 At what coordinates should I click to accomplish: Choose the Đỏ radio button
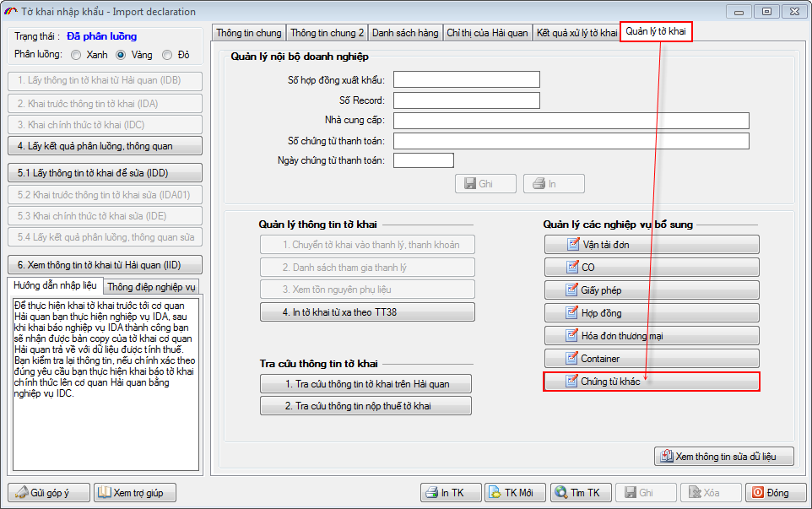click(x=167, y=55)
